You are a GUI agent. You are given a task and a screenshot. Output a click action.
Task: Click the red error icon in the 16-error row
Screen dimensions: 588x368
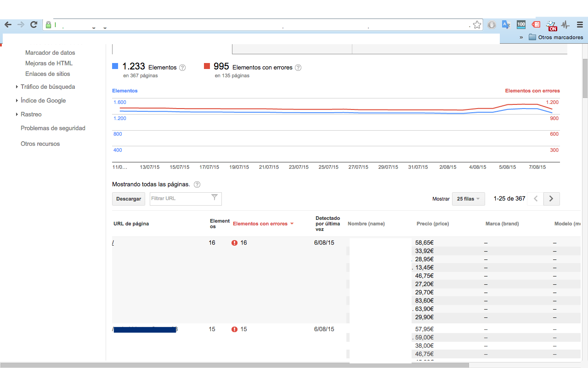point(235,243)
